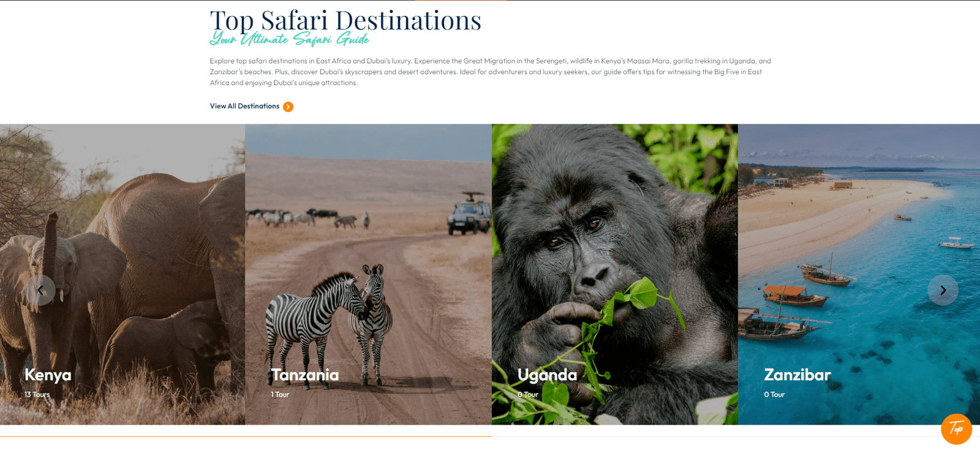The width and height of the screenshot is (980, 454).
Task: Click the 13 Tours label under Kenya
Action: (x=37, y=395)
